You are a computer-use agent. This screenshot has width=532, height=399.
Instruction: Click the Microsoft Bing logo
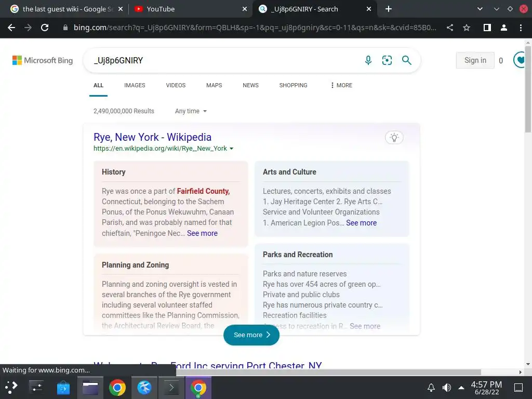[x=43, y=60]
